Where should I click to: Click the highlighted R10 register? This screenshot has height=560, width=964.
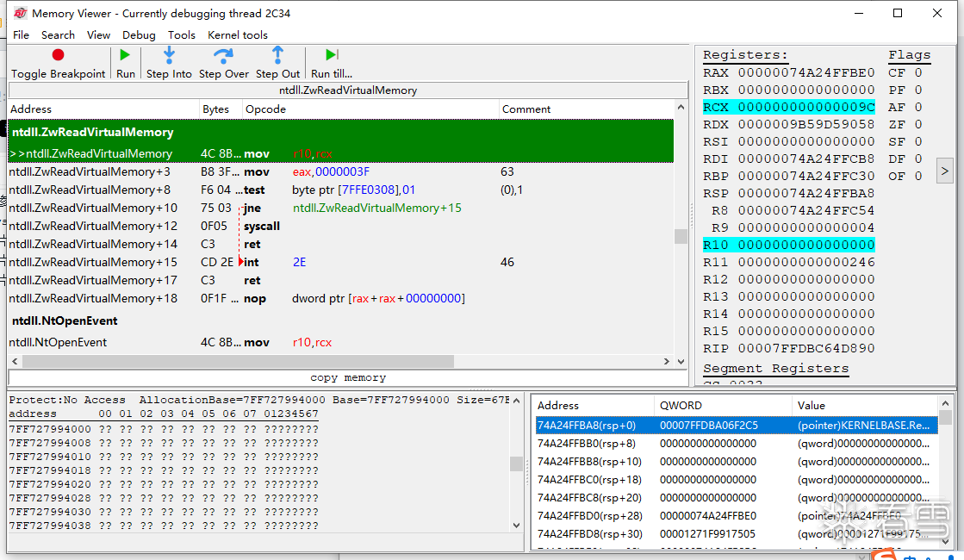tap(789, 245)
